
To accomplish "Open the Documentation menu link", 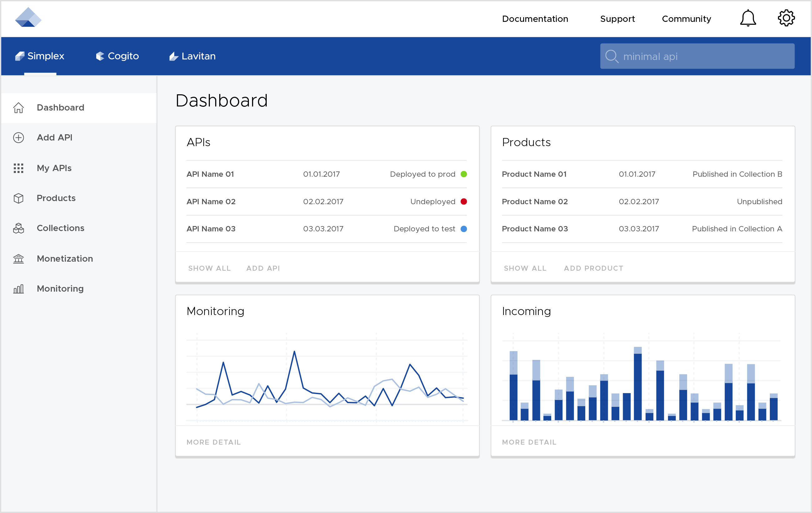I will point(535,19).
